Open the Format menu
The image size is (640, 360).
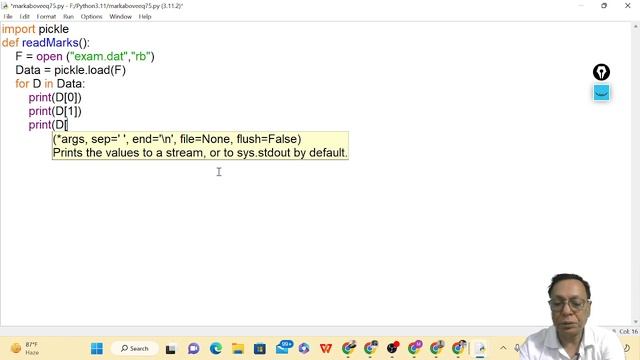pyautogui.click(x=46, y=17)
